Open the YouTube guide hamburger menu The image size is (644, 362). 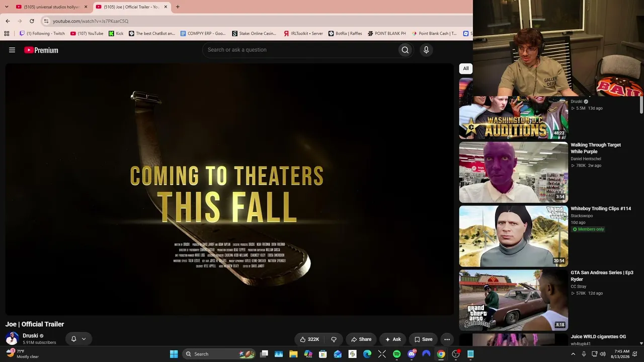(x=12, y=50)
